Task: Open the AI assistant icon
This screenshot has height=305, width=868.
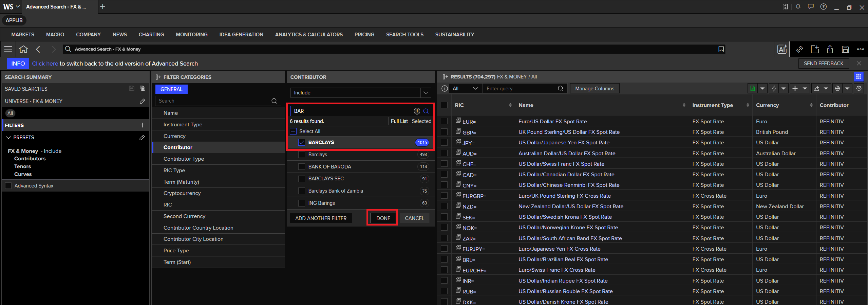Action: click(x=782, y=49)
